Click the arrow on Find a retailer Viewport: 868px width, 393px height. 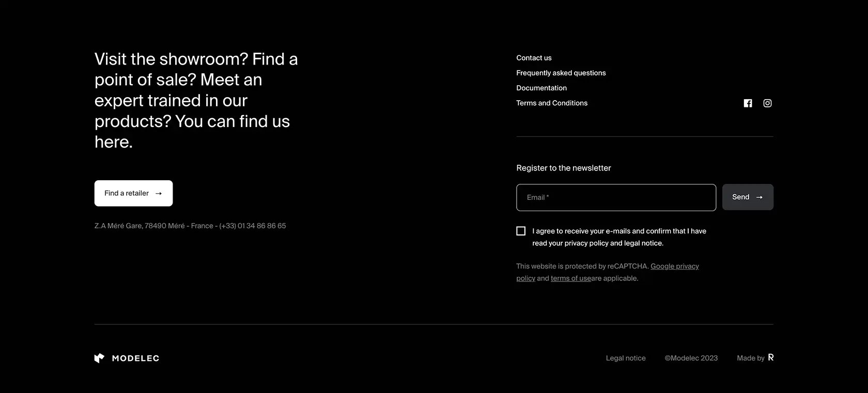159,194
